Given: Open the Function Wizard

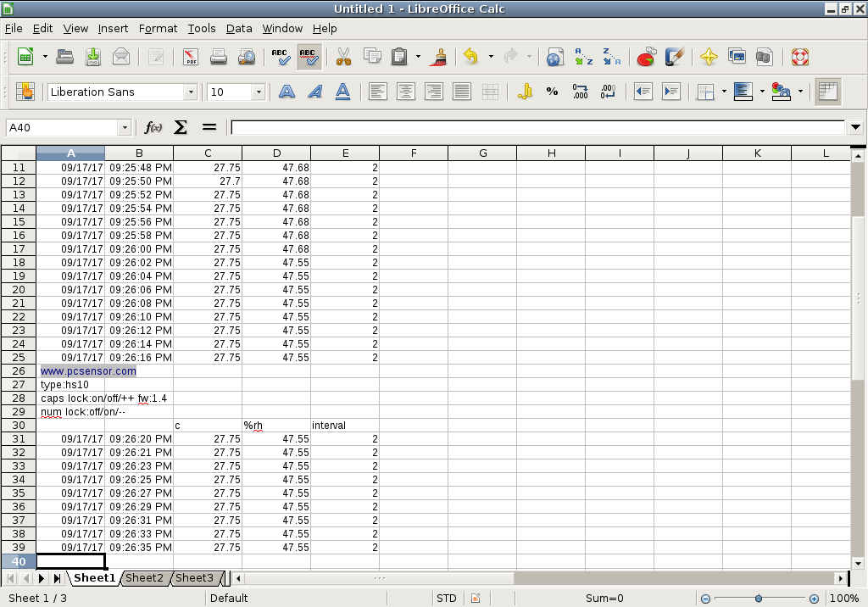Looking at the screenshot, I should [x=153, y=127].
